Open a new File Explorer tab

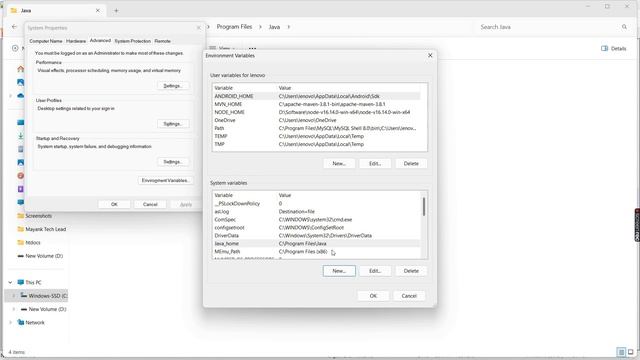tap(116, 11)
